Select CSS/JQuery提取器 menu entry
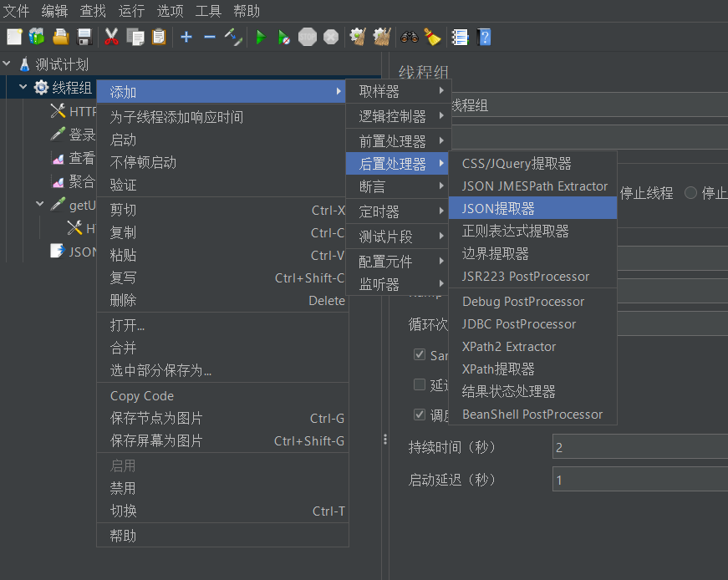Viewport: 728px width, 580px height. click(x=532, y=163)
